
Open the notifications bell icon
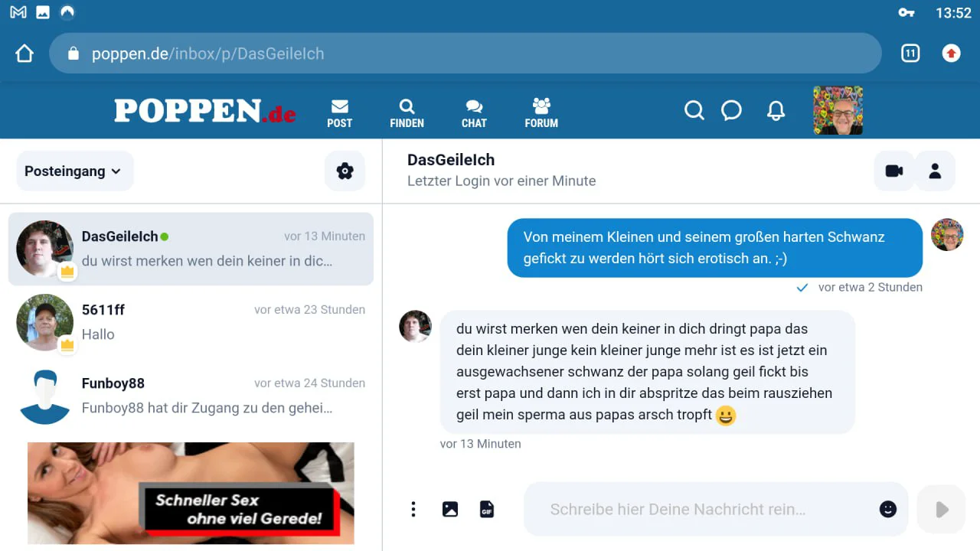point(776,111)
